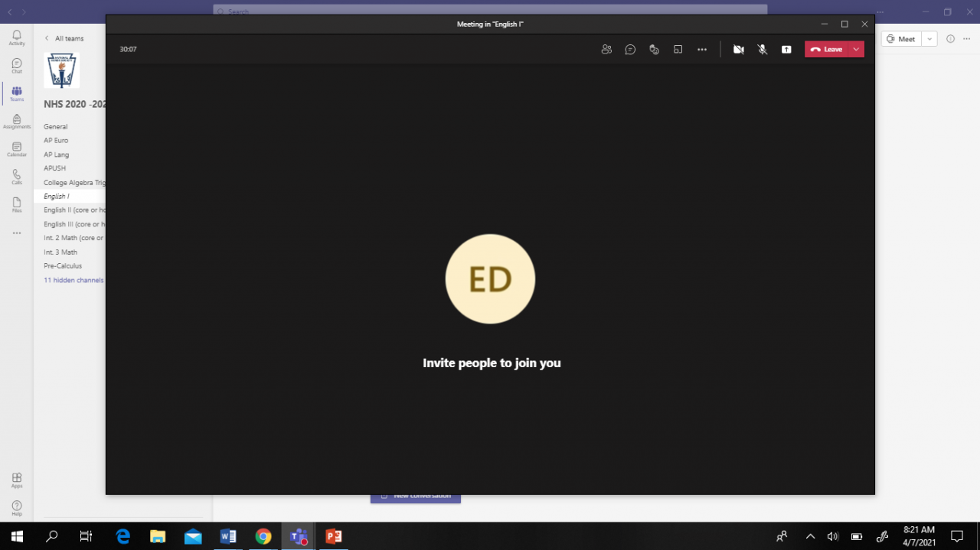Open breakout rooms icon
This screenshot has height=550, width=980.
click(x=678, y=49)
